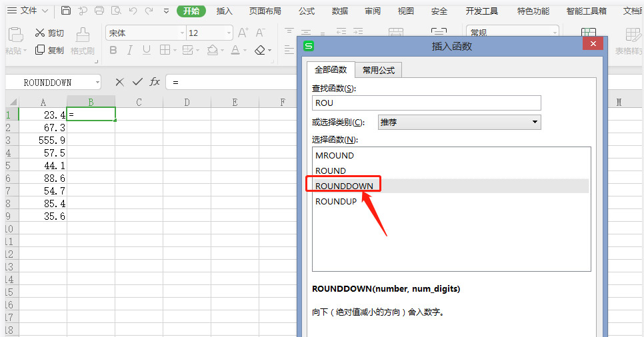The image size is (644, 337).
Task: Click column A header
Action: (43, 102)
